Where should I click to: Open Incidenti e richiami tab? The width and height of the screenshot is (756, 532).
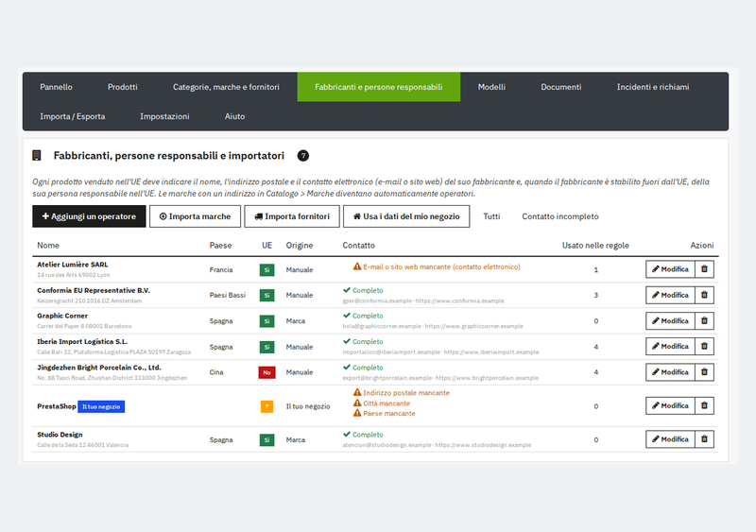point(653,87)
